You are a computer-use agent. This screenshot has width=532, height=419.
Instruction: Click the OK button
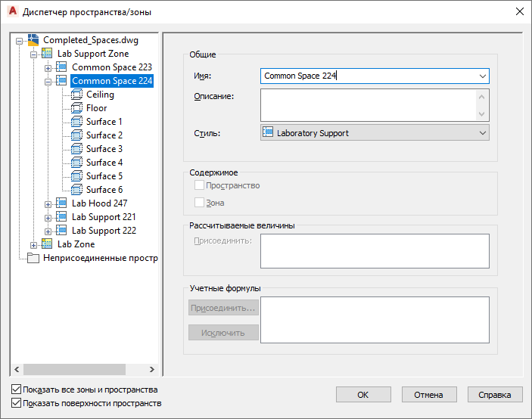tap(363, 395)
